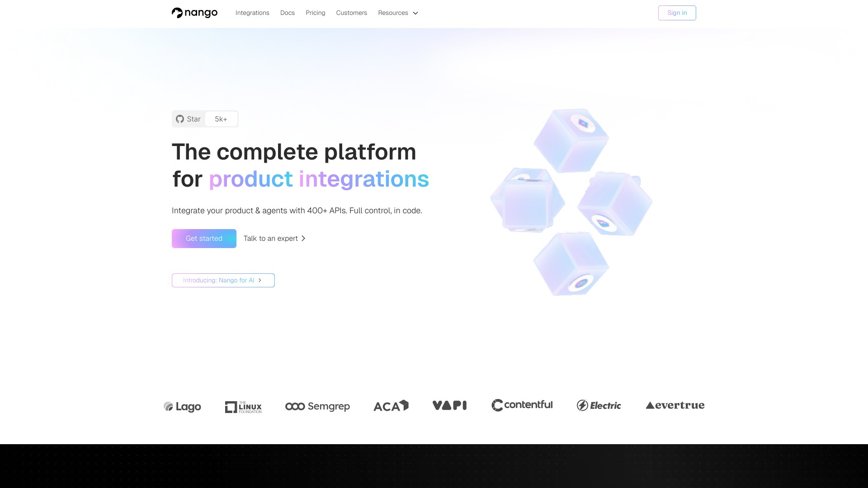Click arrow in Introducing Nango for AI banner
The image size is (868, 488).
pos(260,280)
